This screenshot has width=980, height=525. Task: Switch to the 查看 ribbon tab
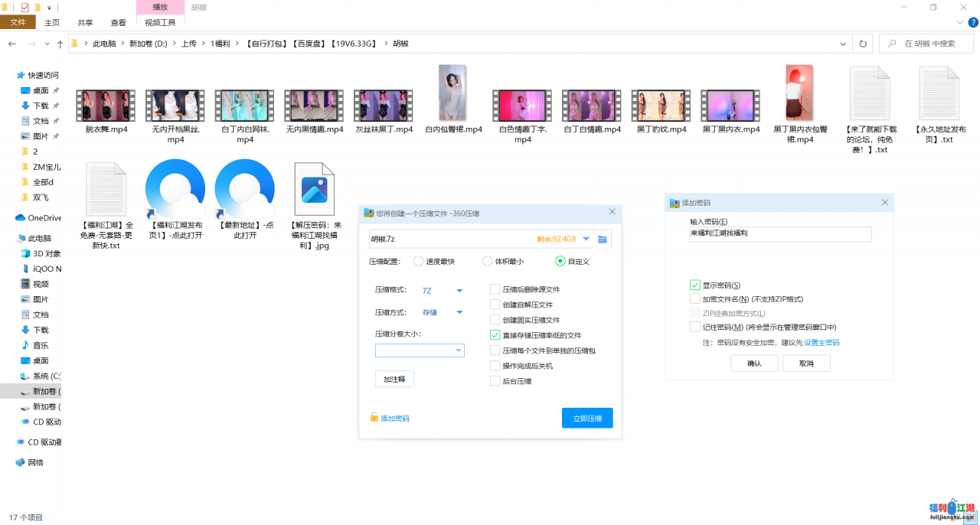[118, 23]
